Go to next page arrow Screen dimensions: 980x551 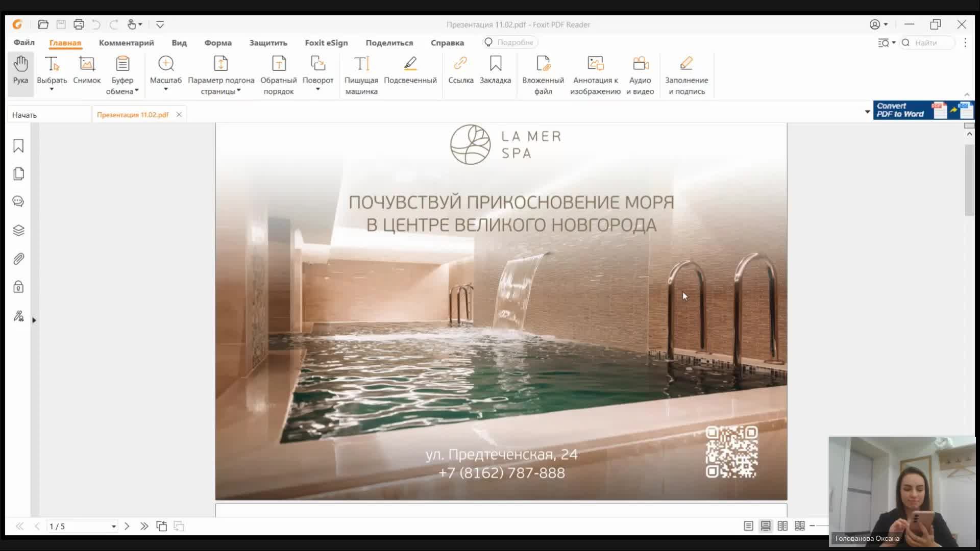(127, 526)
